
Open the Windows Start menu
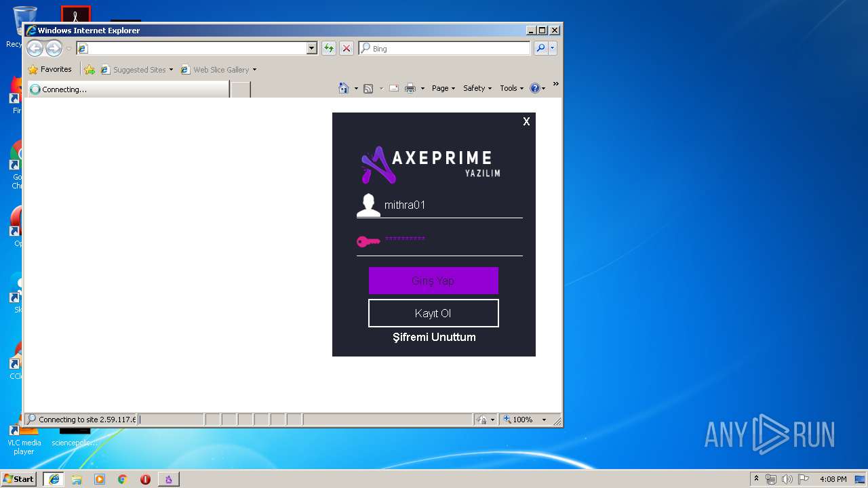18,479
